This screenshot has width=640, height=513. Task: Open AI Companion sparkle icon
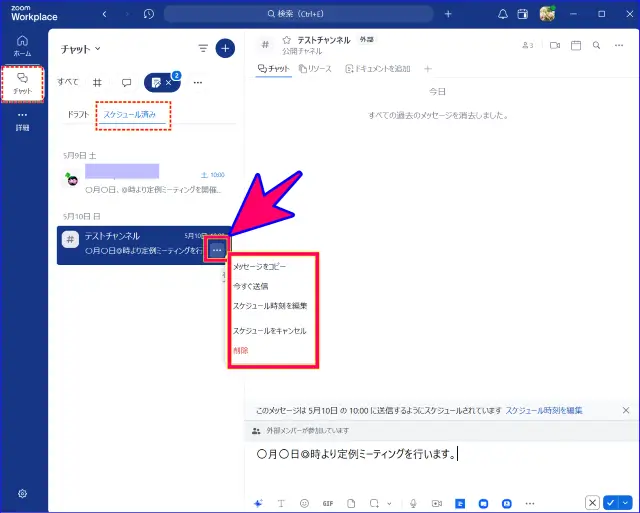(x=258, y=504)
